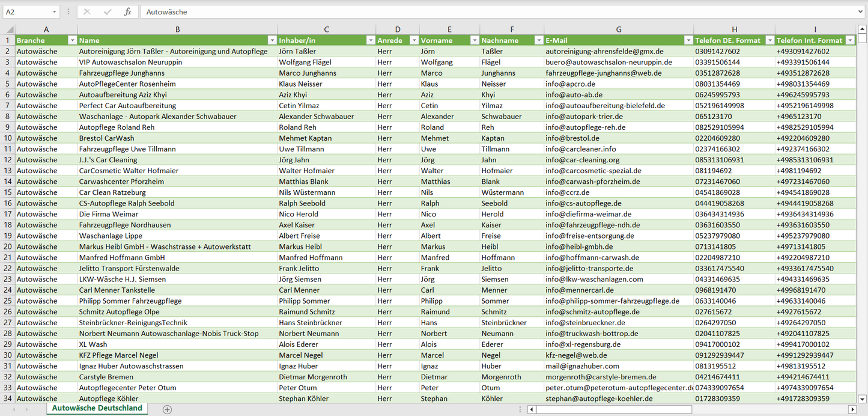Click the horizontal scrollbar left arrow
Image resolution: width=868 pixels, height=416 pixels.
tap(532, 409)
